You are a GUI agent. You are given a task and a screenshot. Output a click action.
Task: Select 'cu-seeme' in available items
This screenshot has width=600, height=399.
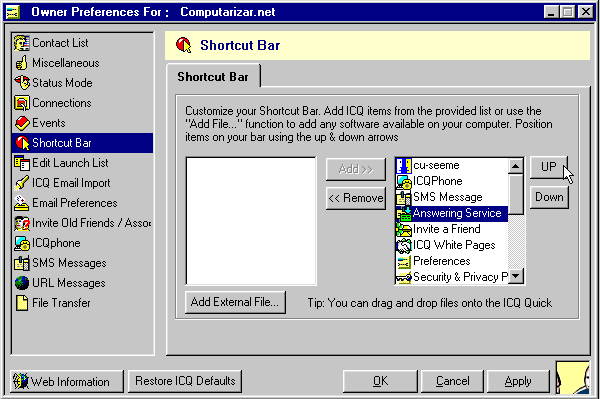(x=452, y=165)
